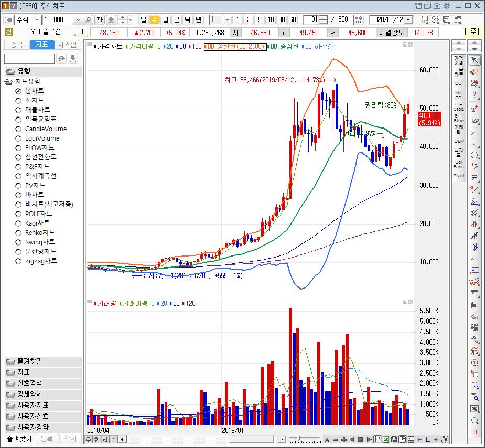Screen dimensions: 485x448
Task: Click the magnifier search icon beside stock code
Action: coord(88,20)
